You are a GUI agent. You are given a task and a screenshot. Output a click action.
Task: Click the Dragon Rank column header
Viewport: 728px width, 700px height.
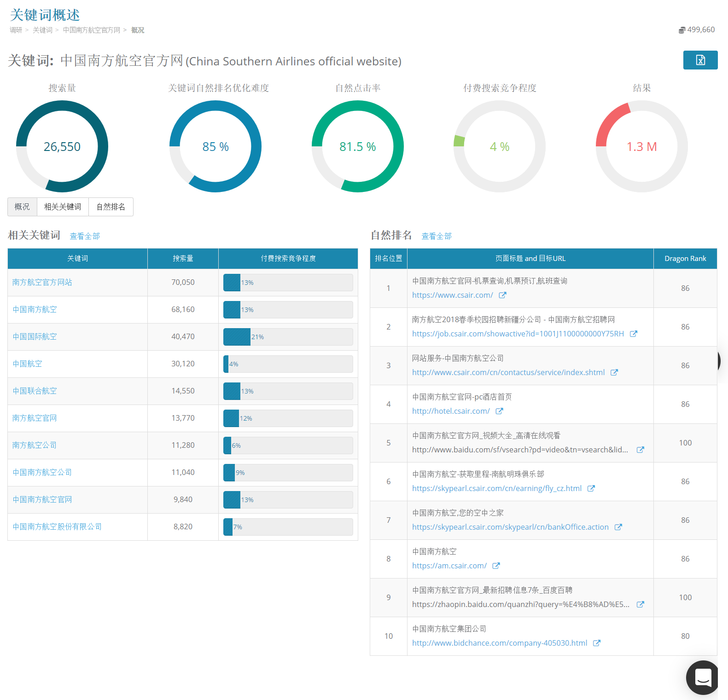685,259
